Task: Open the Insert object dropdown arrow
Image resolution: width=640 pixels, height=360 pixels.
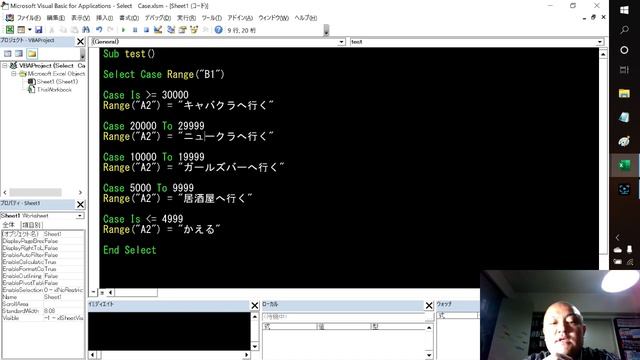Action: click(x=30, y=29)
